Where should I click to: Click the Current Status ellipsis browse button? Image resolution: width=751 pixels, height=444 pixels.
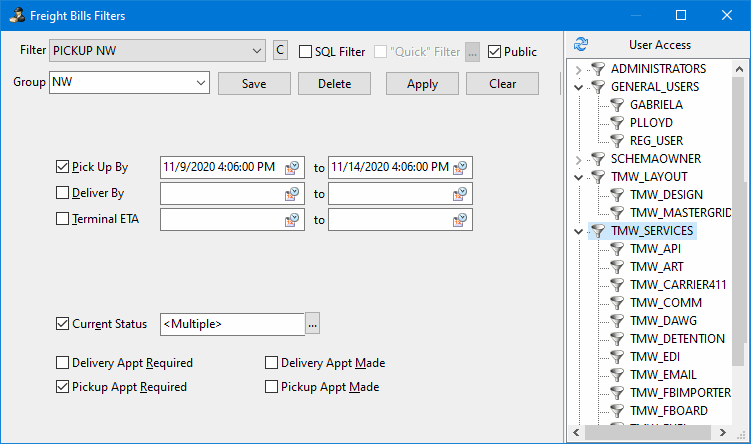click(x=312, y=324)
